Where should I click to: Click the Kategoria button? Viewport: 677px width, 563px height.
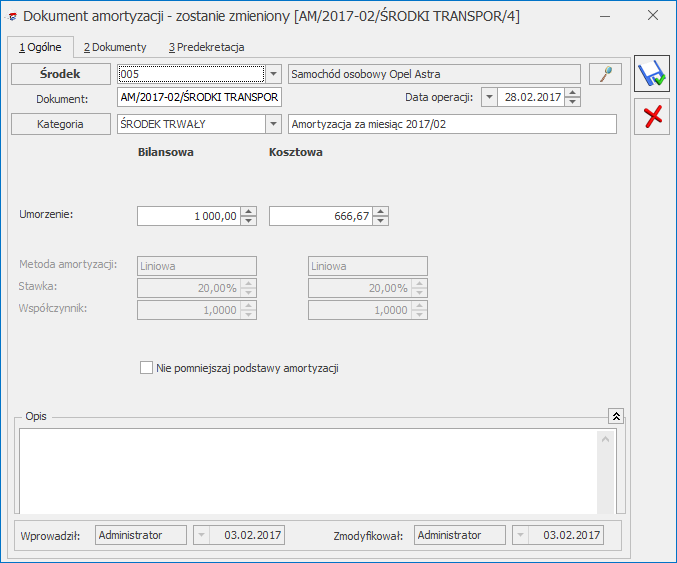pos(60,124)
